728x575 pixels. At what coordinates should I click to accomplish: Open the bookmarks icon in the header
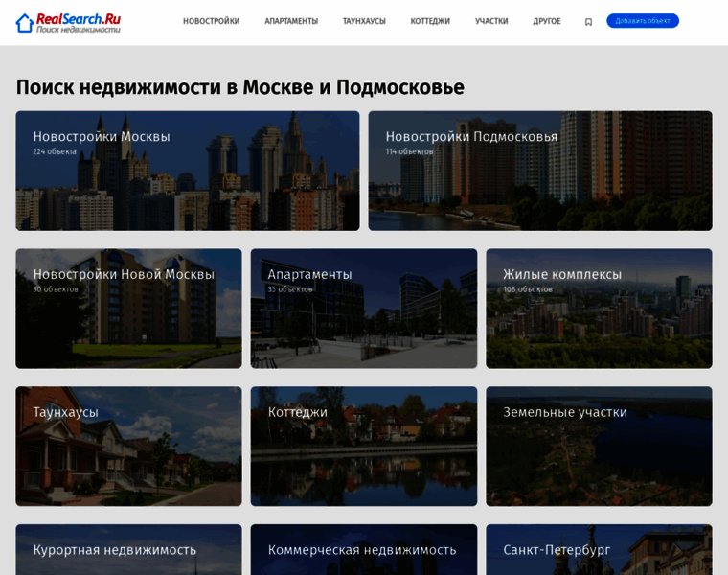click(x=588, y=22)
